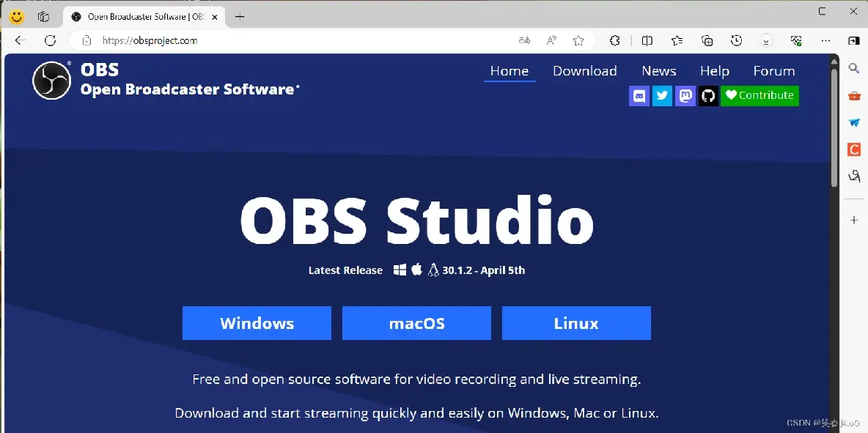Click the 30.1.2 - April 5th release text
The image size is (868, 433).
tap(483, 270)
